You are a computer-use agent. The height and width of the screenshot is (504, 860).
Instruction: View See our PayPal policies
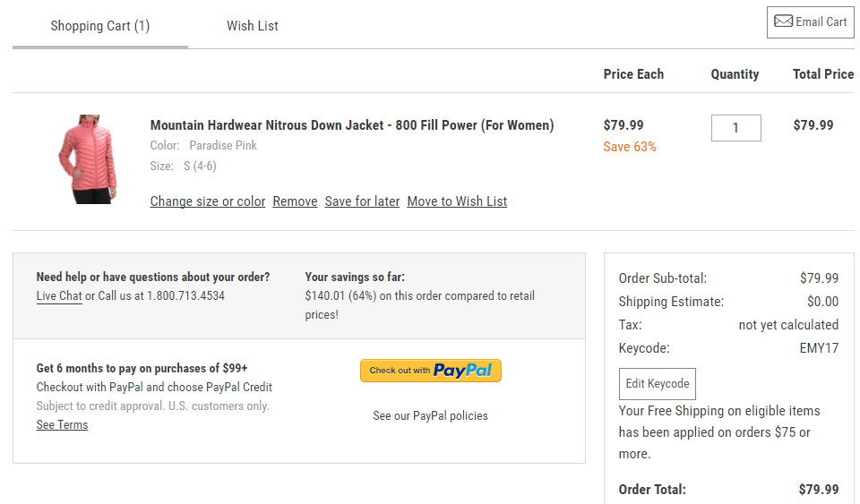pos(431,415)
